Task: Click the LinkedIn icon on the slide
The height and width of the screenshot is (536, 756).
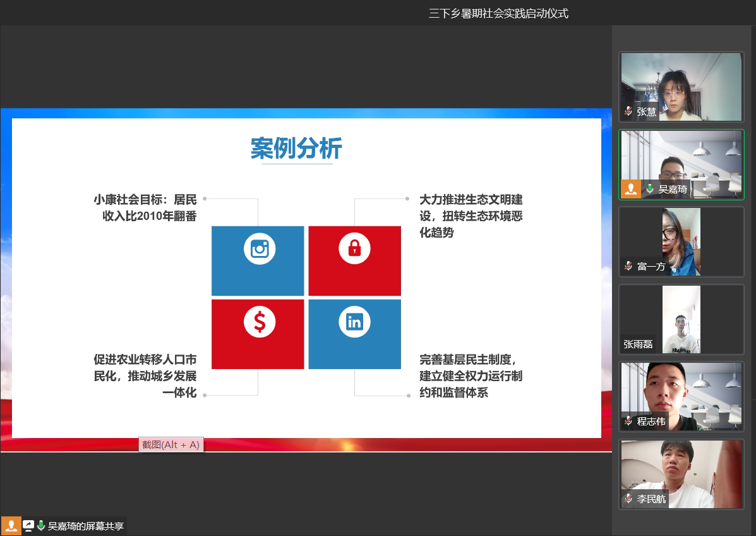Action: click(354, 322)
